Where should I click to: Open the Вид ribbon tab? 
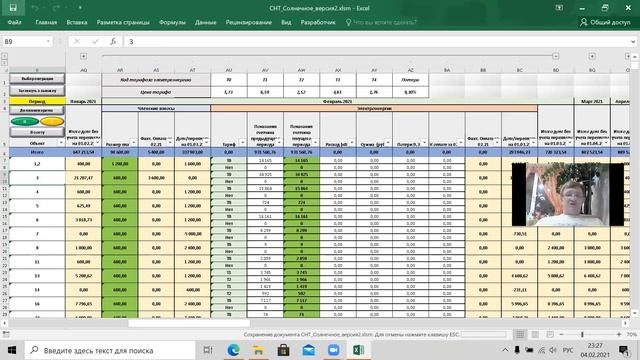286,22
